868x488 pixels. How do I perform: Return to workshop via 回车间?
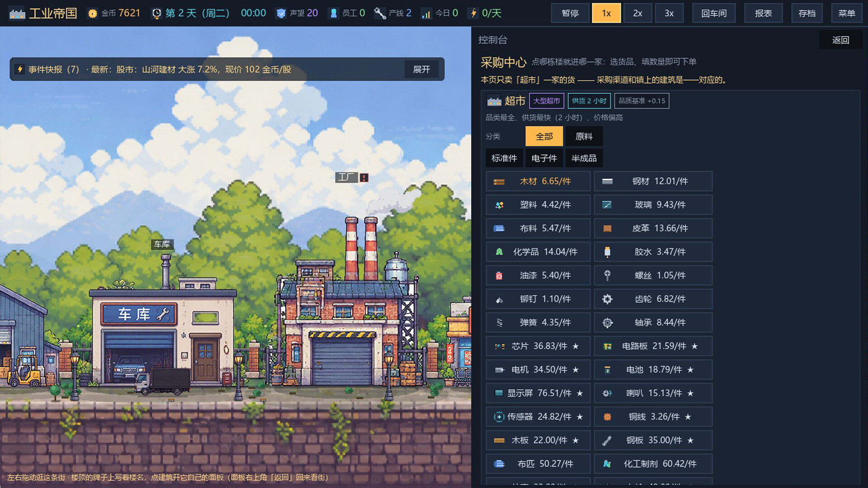714,13
